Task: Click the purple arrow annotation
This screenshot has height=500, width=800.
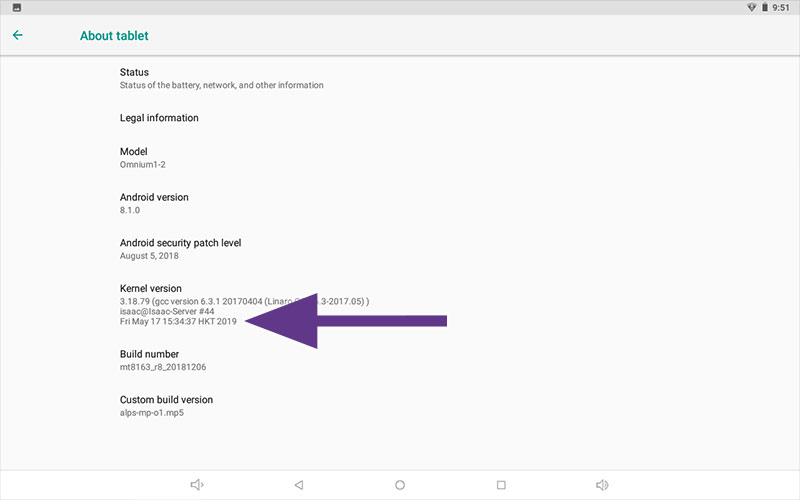Action: 345,321
